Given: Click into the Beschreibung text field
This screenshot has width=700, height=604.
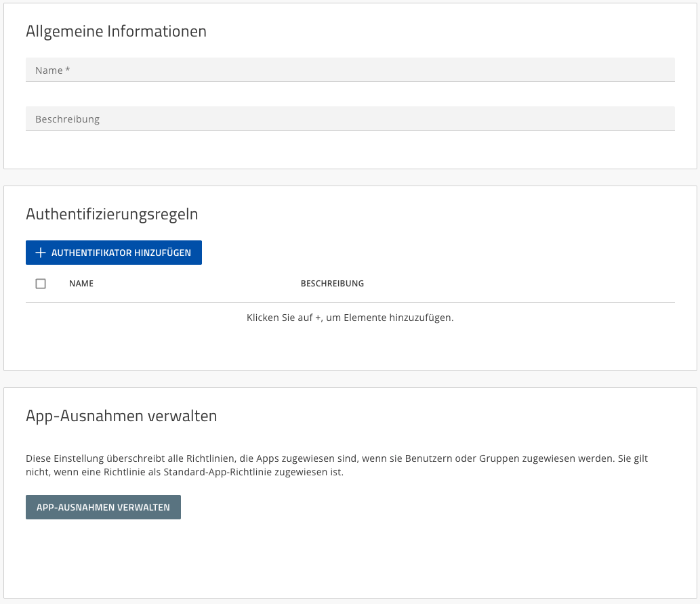Looking at the screenshot, I should [350, 118].
